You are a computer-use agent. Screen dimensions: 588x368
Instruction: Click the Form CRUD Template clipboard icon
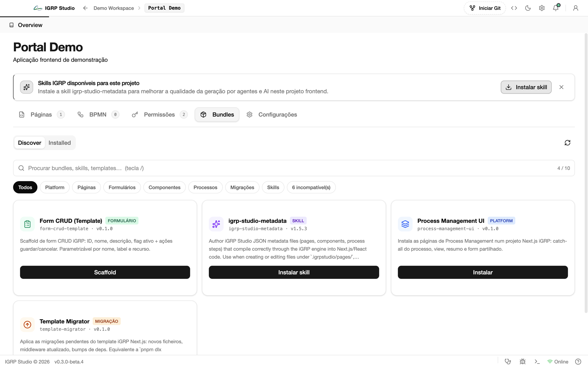pyautogui.click(x=27, y=224)
